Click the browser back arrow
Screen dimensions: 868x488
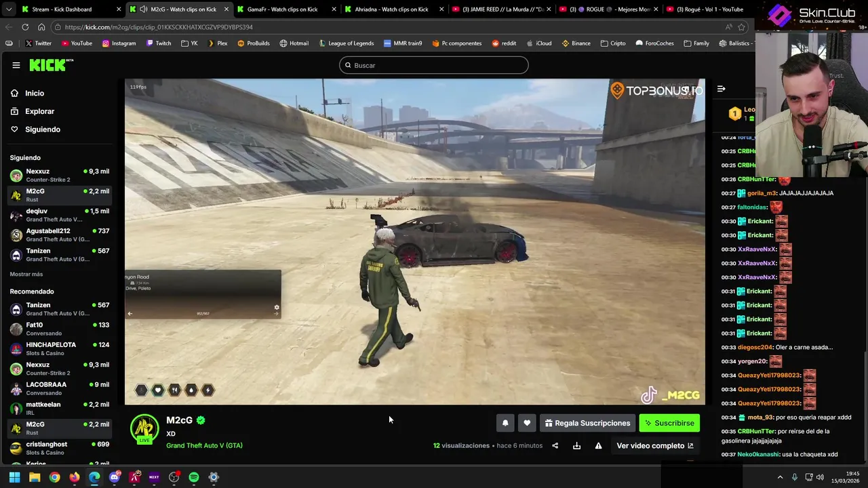[x=9, y=27]
